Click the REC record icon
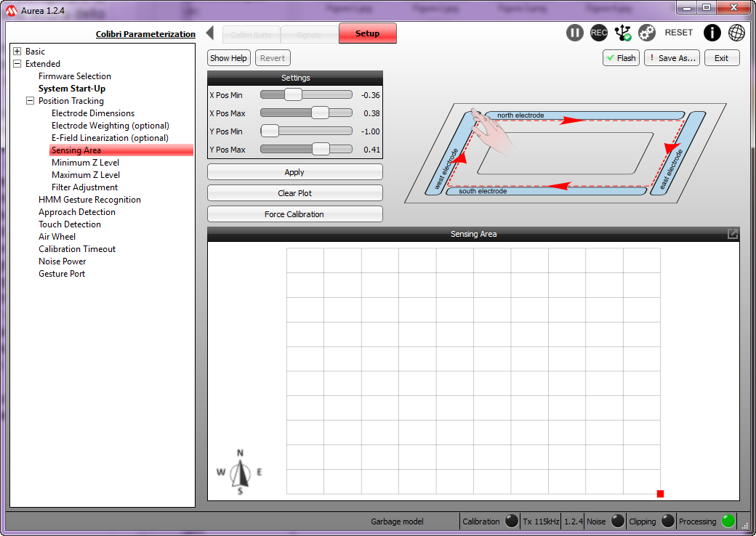 tap(599, 33)
